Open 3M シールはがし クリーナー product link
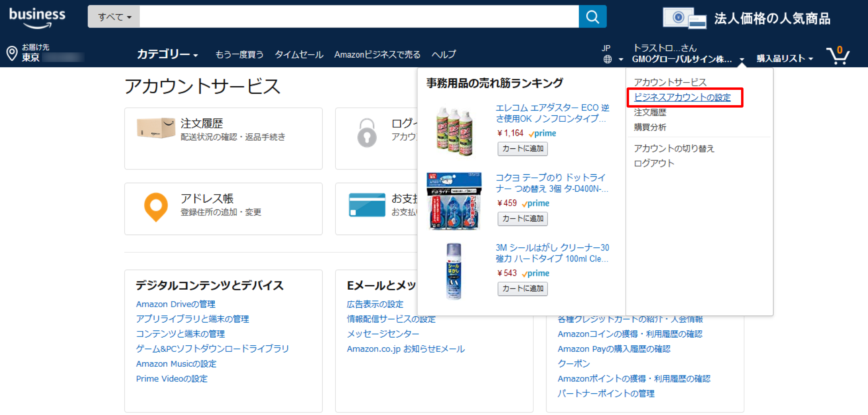 click(552, 253)
